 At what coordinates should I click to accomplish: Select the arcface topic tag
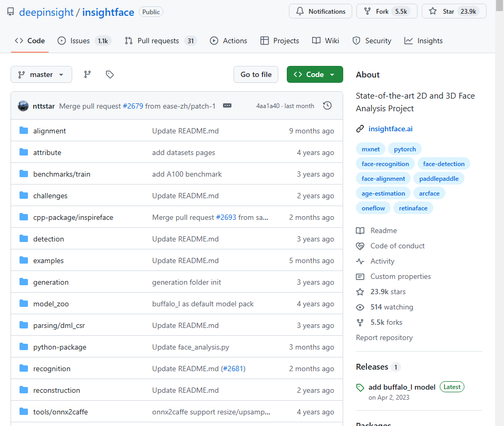(429, 193)
